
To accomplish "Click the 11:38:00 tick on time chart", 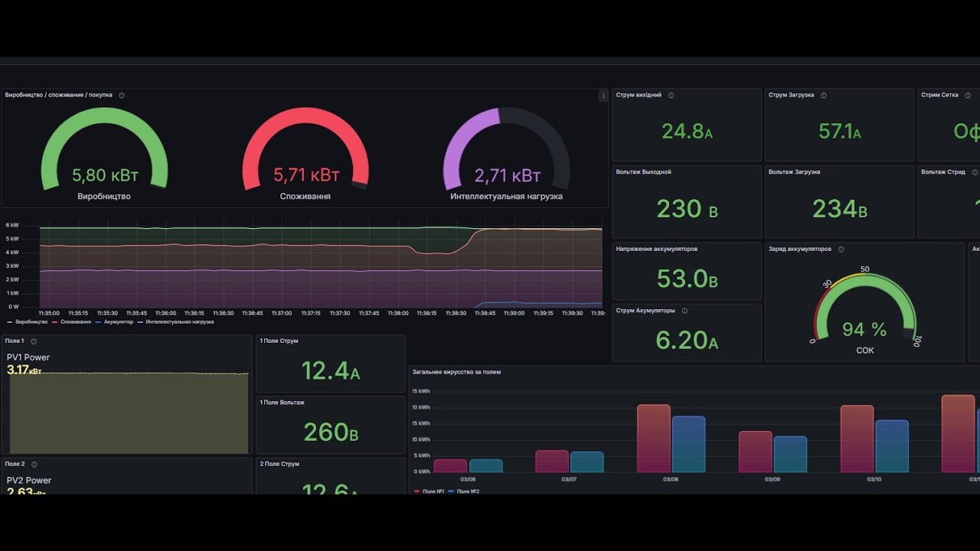I will pyautogui.click(x=398, y=313).
